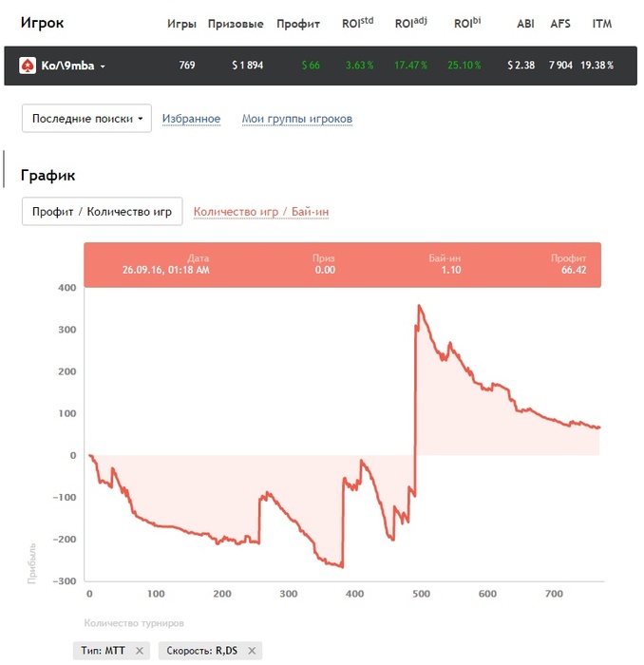Click the Тип: MTT filter tag
Viewport: 644px width, 665px height.
tap(103, 651)
